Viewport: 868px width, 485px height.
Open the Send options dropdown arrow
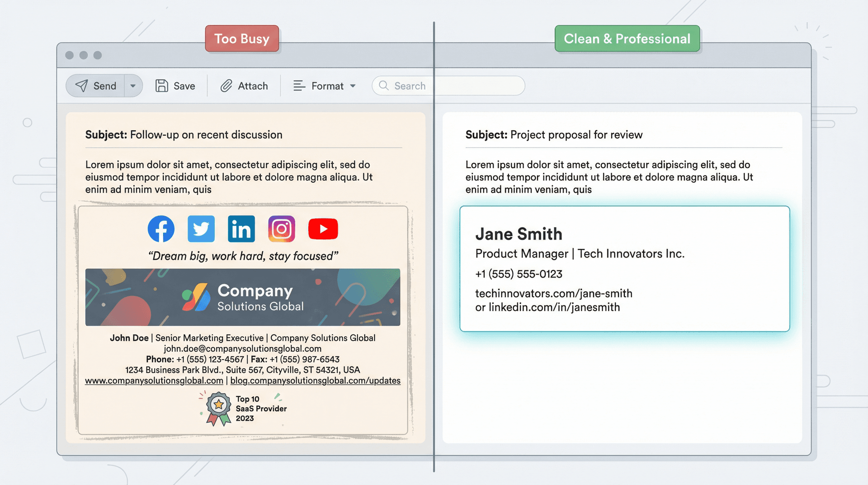(x=132, y=86)
